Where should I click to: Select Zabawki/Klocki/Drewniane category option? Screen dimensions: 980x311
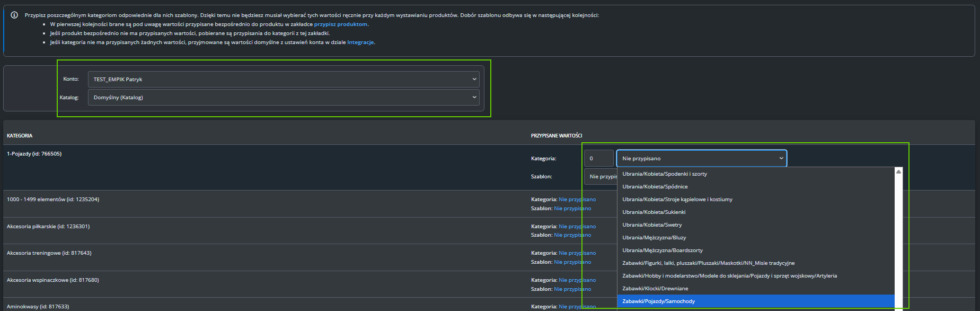pyautogui.click(x=655, y=288)
